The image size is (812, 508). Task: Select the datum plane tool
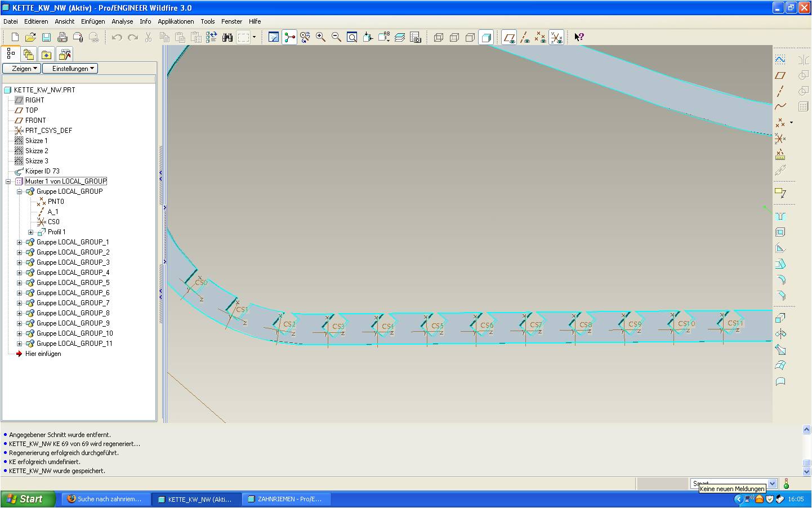click(x=780, y=75)
